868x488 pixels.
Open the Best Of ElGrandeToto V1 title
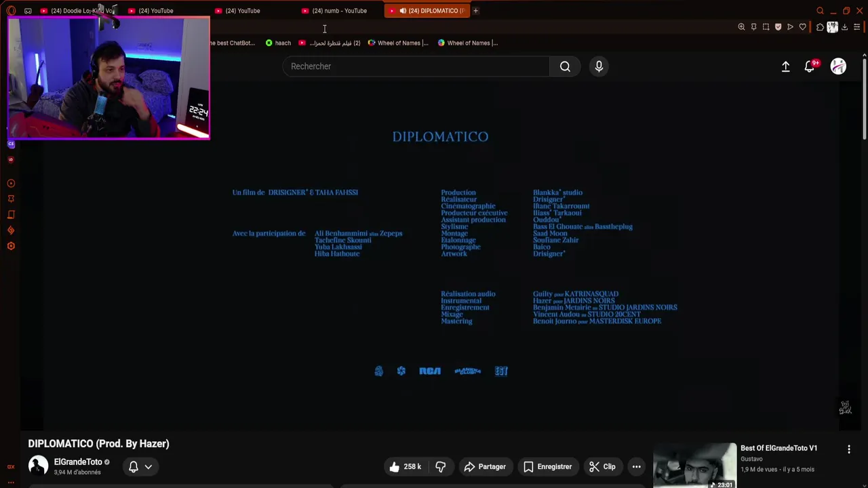coord(778,448)
